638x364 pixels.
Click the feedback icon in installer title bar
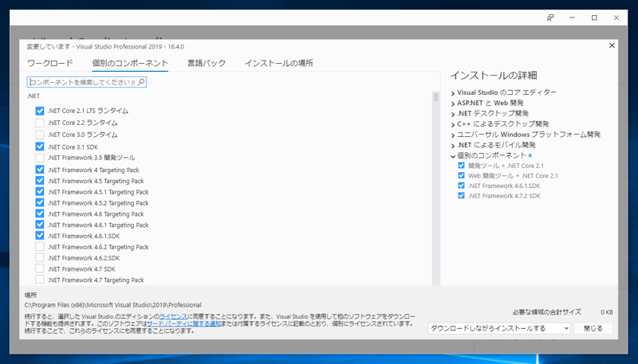tap(550, 18)
